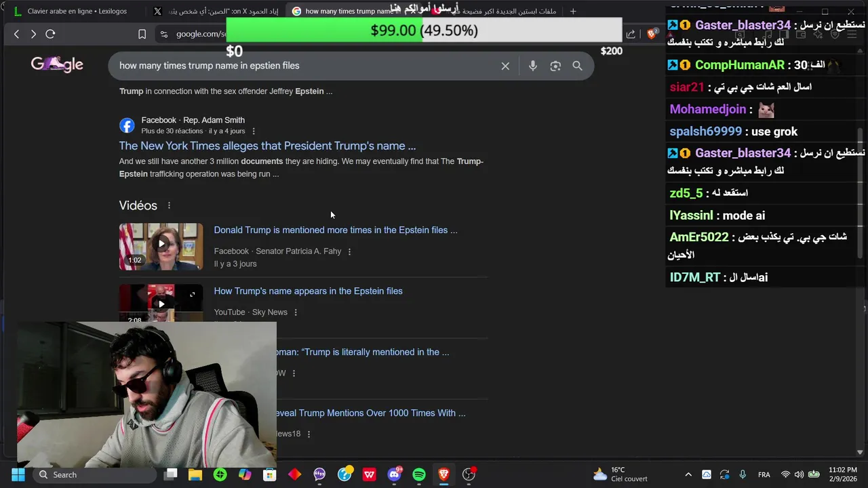Screen dimensions: 868x488
Task: Open OBS Studio from the taskbar
Action: (x=469, y=474)
